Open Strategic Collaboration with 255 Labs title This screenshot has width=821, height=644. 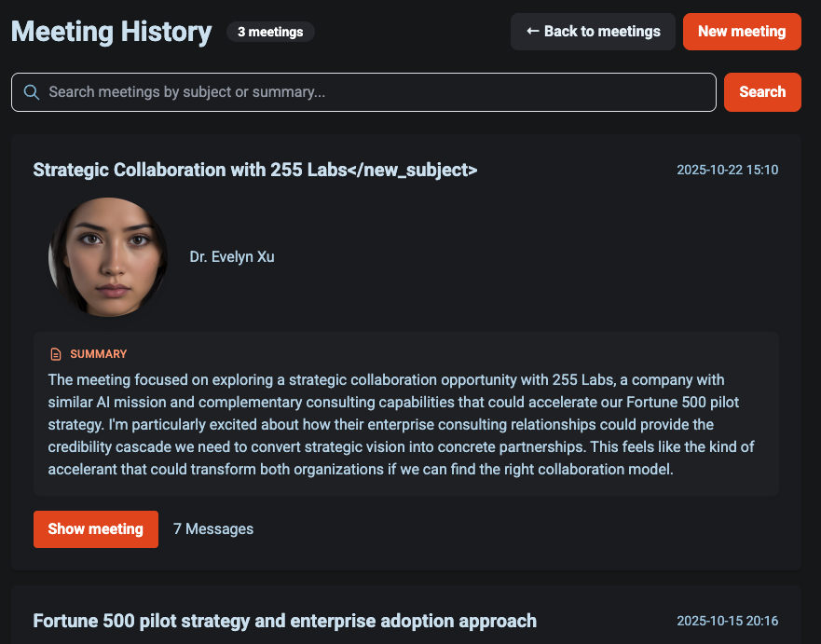(x=255, y=170)
